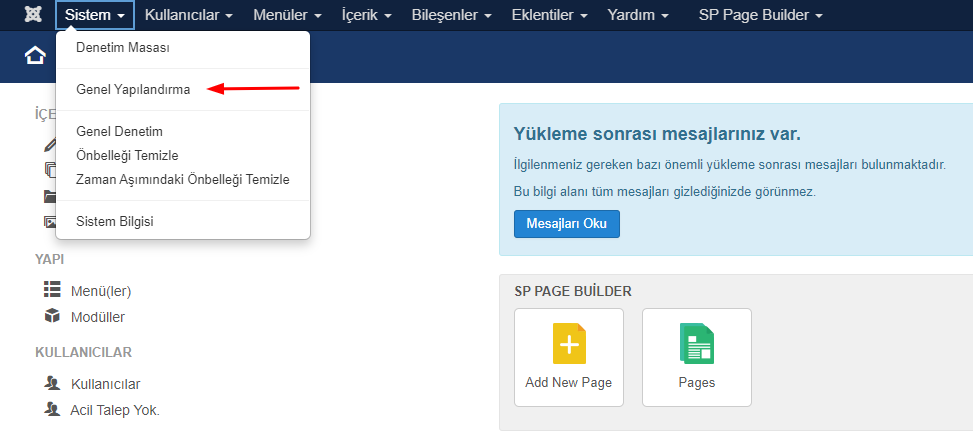The image size is (973, 436).
Task: Click the Menü(ler) list icon
Action: 52,290
